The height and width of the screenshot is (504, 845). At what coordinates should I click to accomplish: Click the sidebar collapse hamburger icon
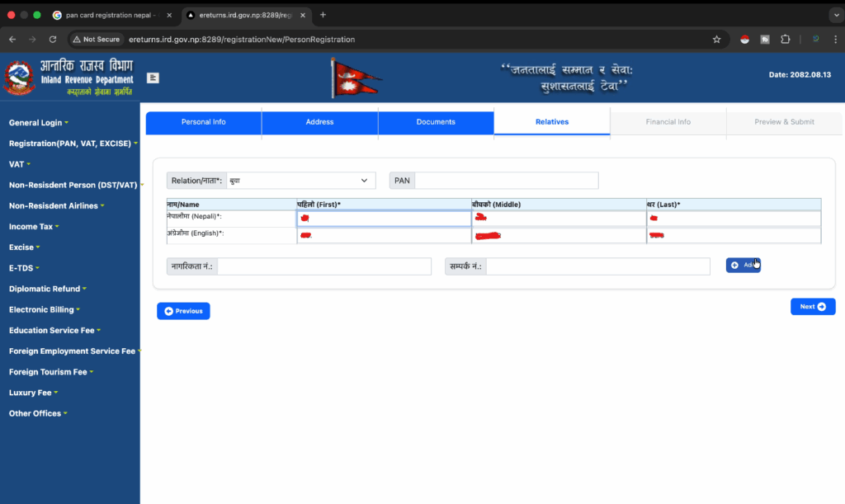[153, 78]
